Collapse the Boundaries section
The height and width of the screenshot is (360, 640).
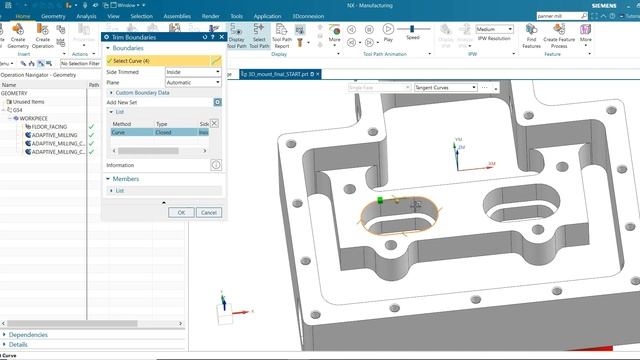click(x=108, y=48)
